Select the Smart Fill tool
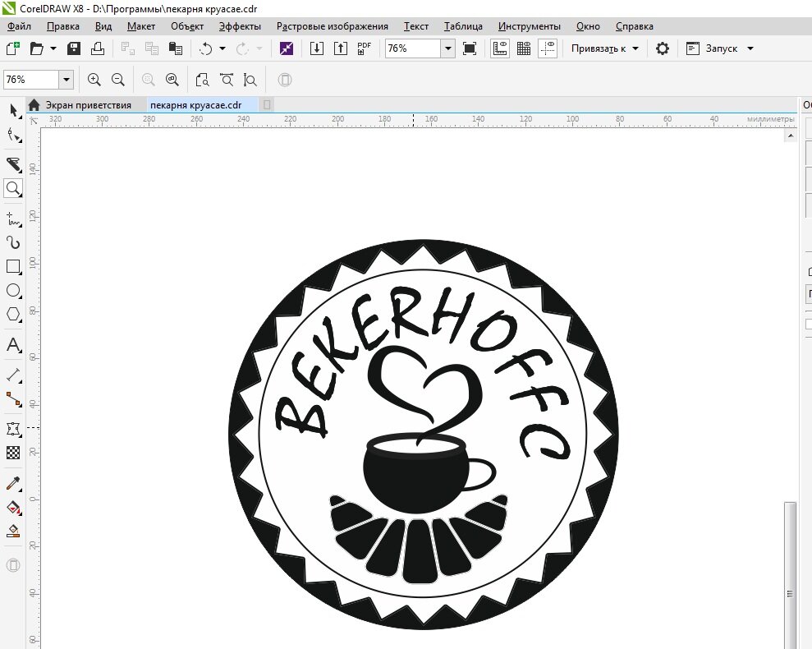This screenshot has height=649, width=812. click(x=13, y=531)
